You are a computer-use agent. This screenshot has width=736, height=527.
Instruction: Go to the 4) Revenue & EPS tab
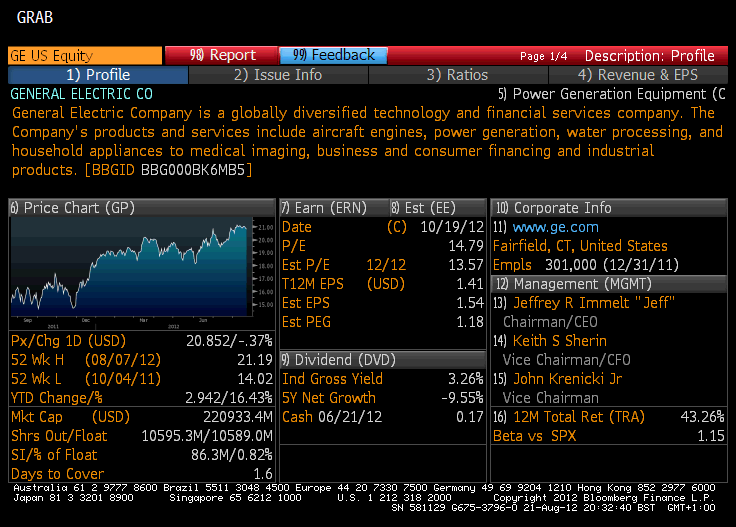point(638,75)
